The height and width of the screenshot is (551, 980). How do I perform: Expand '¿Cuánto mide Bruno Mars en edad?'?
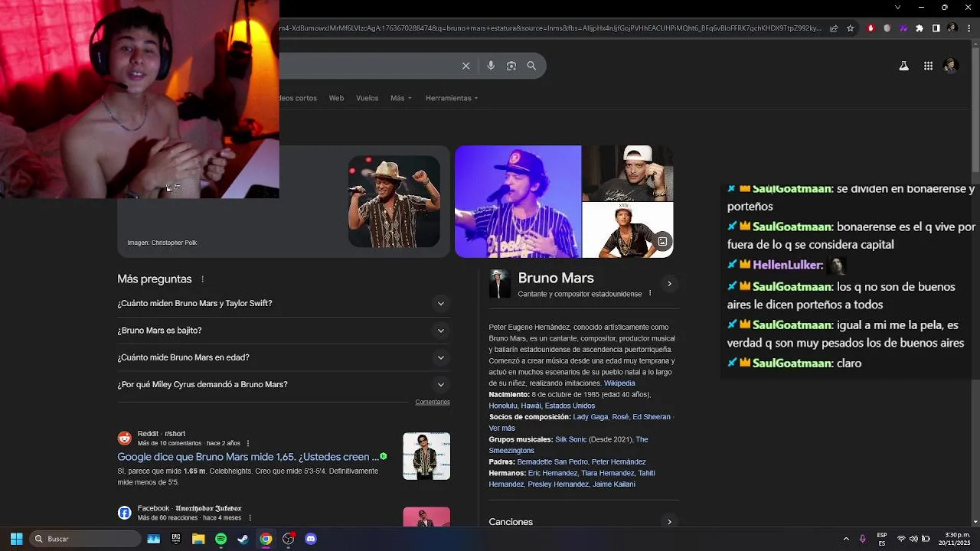point(283,357)
